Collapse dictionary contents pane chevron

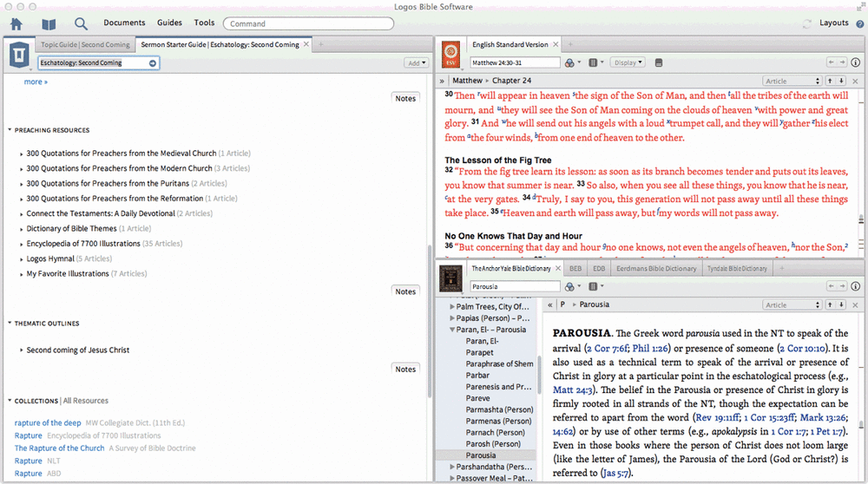(549, 304)
